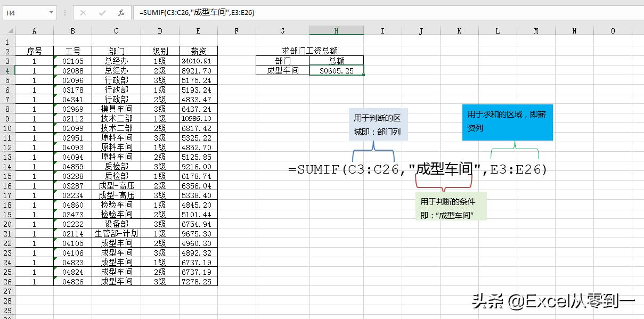Click the formula bar containing the SUMIF formula
The width and height of the screenshot is (644, 319).
(x=213, y=12)
